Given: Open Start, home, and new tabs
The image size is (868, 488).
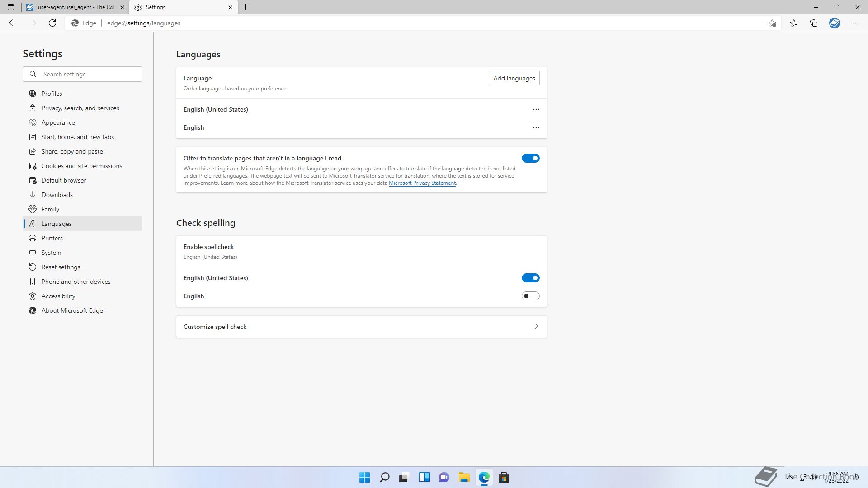Looking at the screenshot, I should coord(82,137).
